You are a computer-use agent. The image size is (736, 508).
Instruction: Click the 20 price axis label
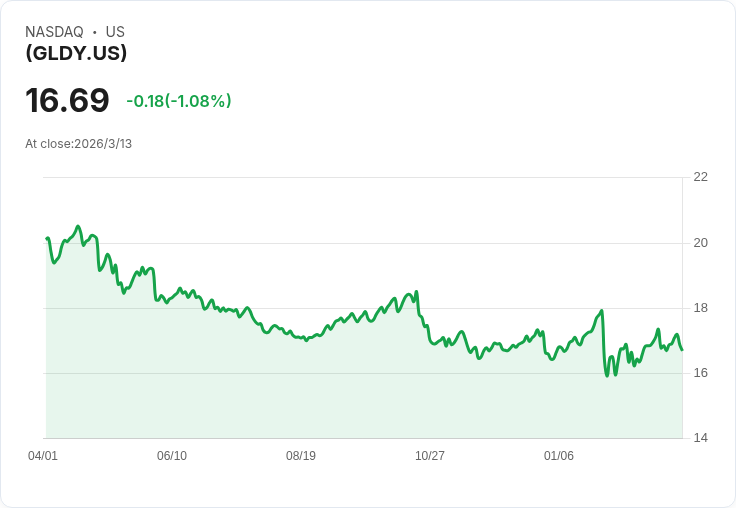(x=700, y=243)
